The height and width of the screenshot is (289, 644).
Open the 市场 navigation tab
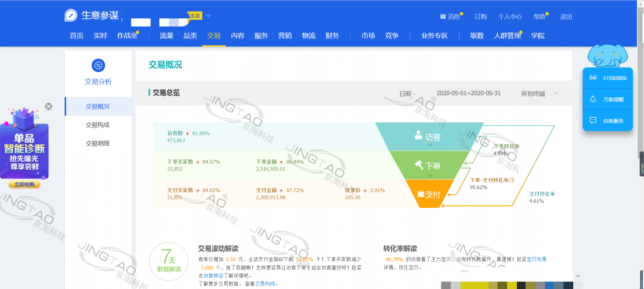(368, 36)
